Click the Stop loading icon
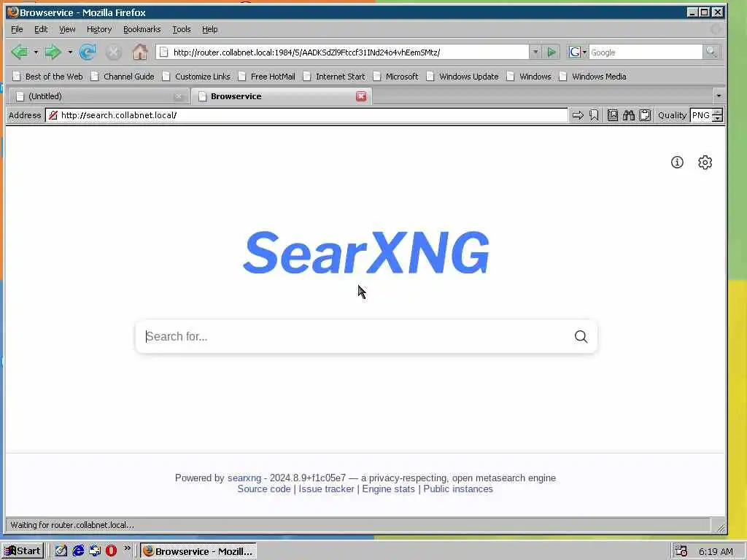The image size is (747, 560). 113,52
